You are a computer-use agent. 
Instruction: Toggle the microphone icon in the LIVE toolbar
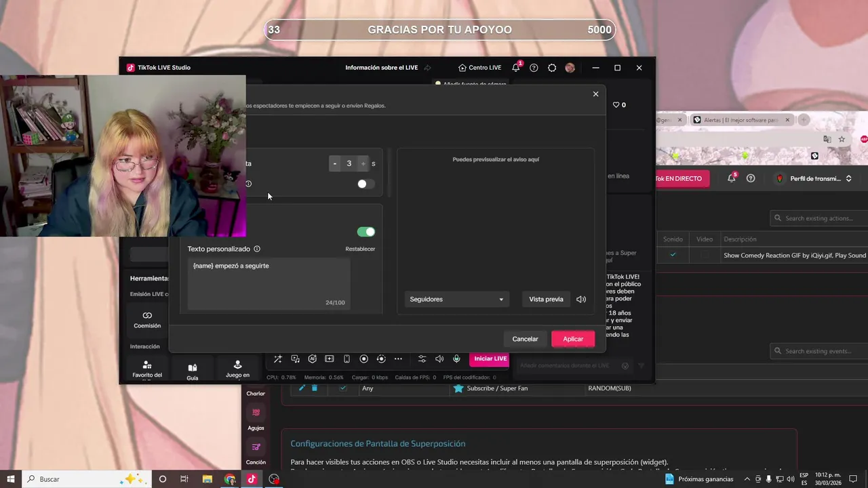click(456, 359)
